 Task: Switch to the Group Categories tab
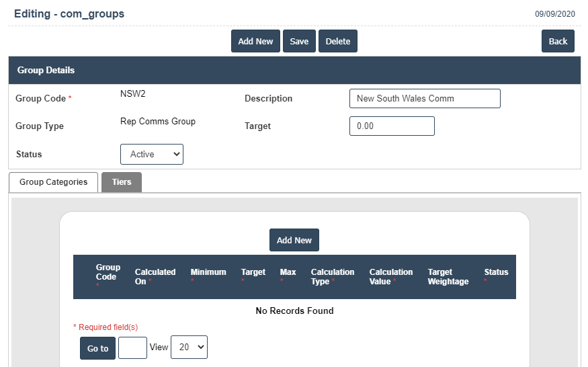point(54,182)
